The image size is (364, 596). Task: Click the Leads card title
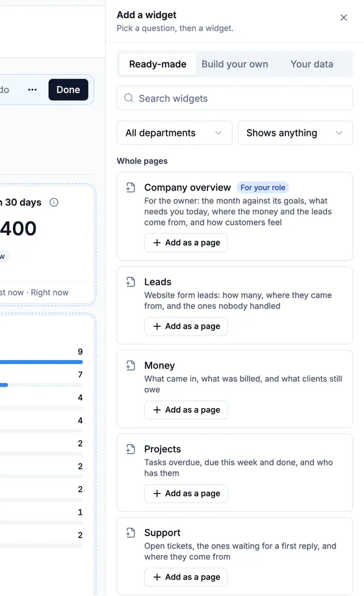(x=158, y=281)
